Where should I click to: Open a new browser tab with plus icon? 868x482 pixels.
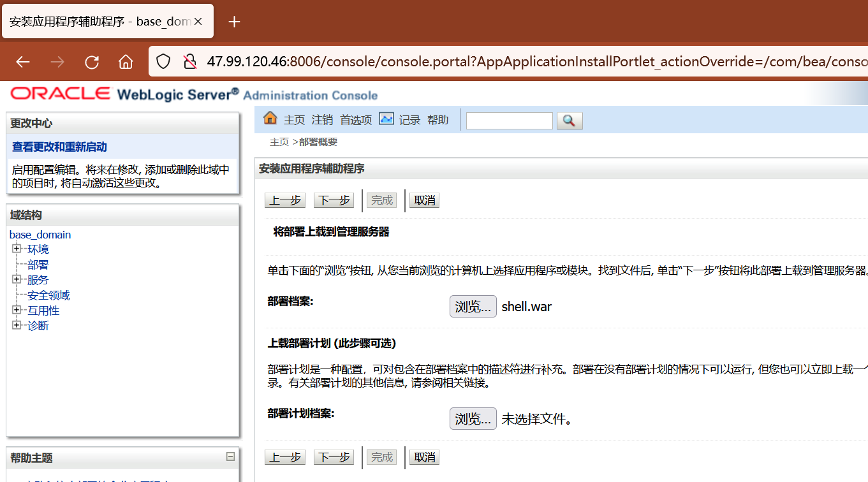[234, 20]
